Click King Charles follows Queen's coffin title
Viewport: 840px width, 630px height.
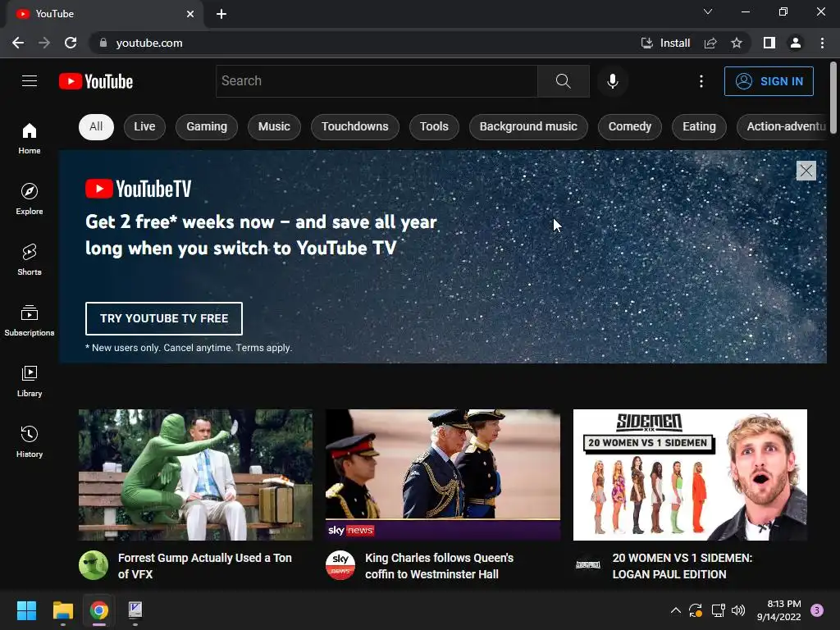pos(440,566)
